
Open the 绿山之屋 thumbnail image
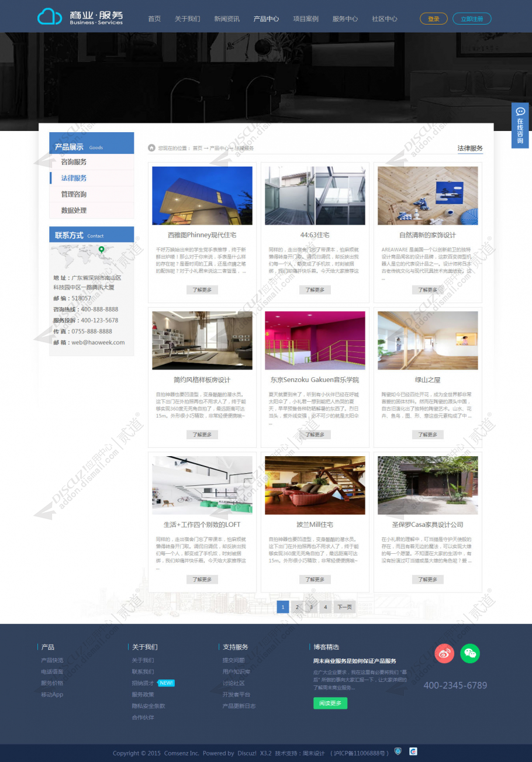pos(428,340)
